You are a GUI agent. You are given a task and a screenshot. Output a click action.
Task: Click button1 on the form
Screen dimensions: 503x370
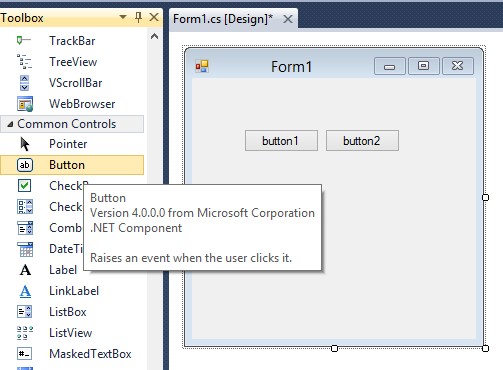281,141
